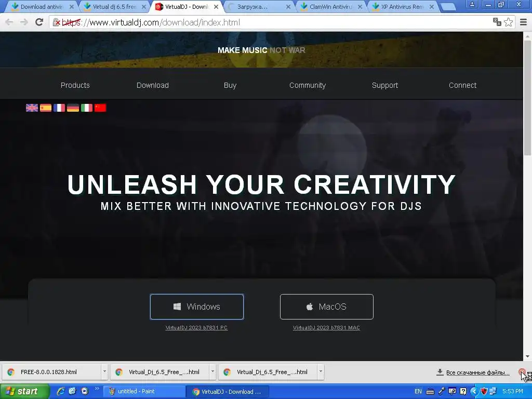Open the last Virtual_Dj_6.5_Free_....html download
The height and width of the screenshot is (399, 532).
(x=268, y=372)
